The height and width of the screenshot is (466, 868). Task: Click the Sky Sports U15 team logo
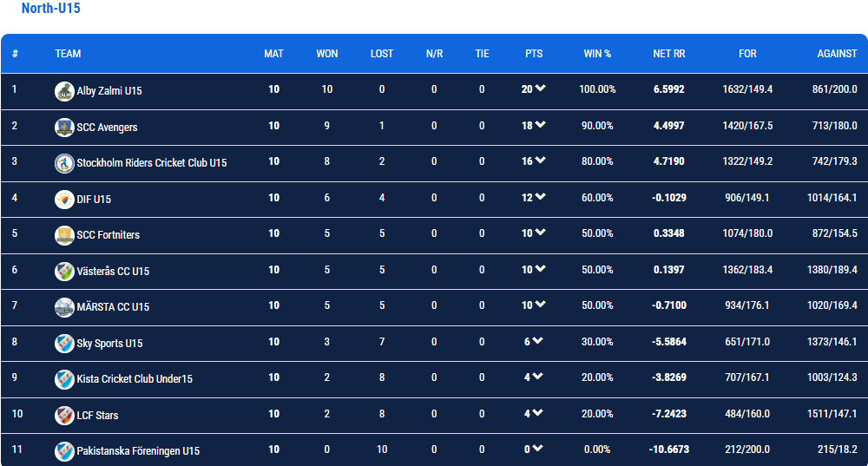pos(64,343)
